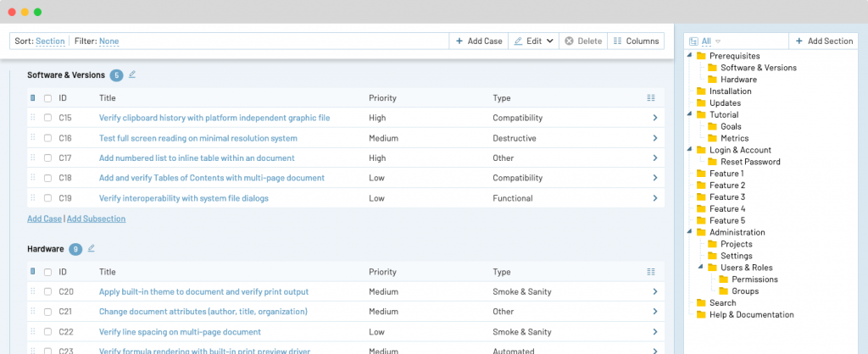Image resolution: width=868 pixels, height=354 pixels.
Task: Collapse the Login & Account tree node
Action: click(x=689, y=149)
